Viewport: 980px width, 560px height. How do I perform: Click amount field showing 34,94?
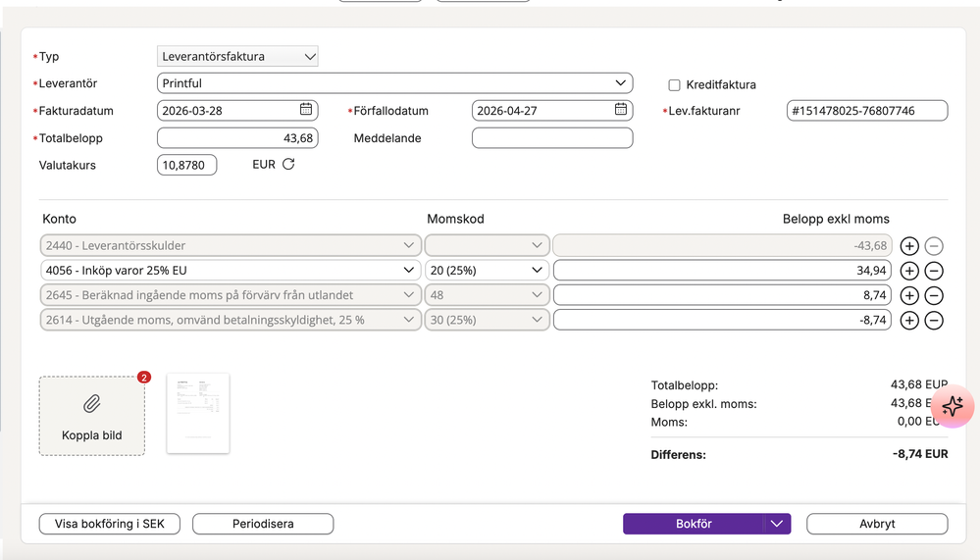point(723,271)
